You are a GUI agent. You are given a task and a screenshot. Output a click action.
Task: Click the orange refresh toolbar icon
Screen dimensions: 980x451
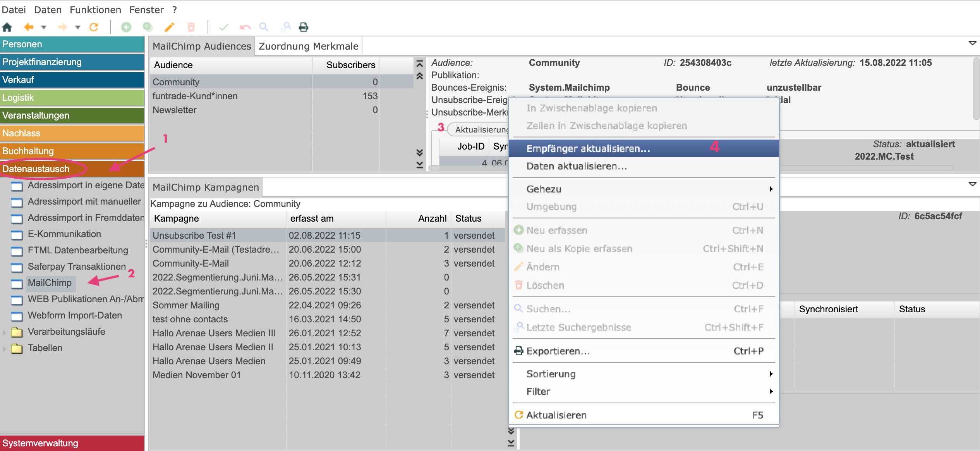coord(94,27)
